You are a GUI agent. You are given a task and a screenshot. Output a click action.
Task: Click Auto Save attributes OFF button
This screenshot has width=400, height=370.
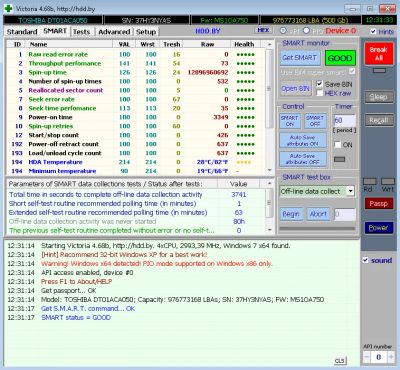(x=302, y=159)
